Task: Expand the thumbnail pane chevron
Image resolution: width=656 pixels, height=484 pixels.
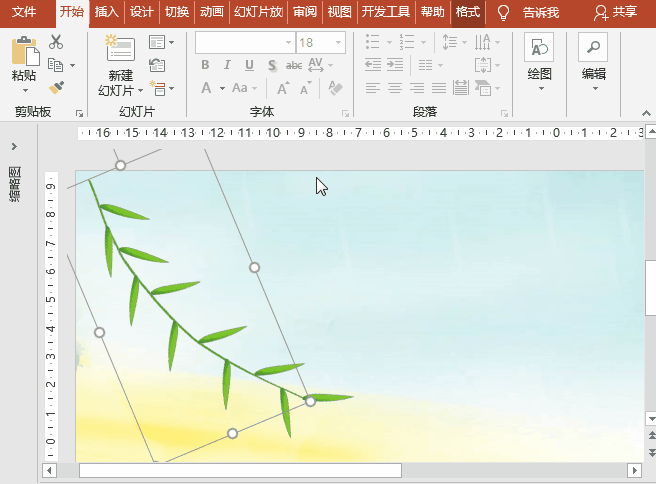Action: [14, 146]
